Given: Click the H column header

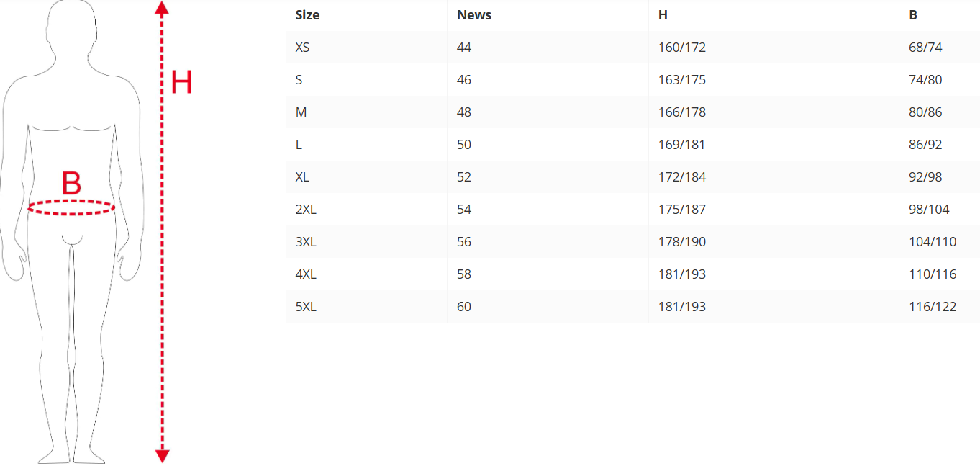Looking at the screenshot, I should pyautogui.click(x=663, y=15).
